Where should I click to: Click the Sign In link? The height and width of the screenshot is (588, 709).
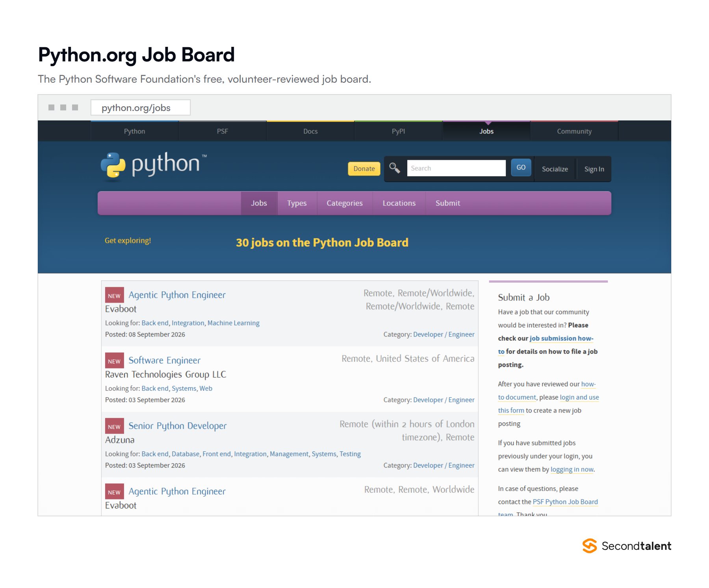(594, 169)
